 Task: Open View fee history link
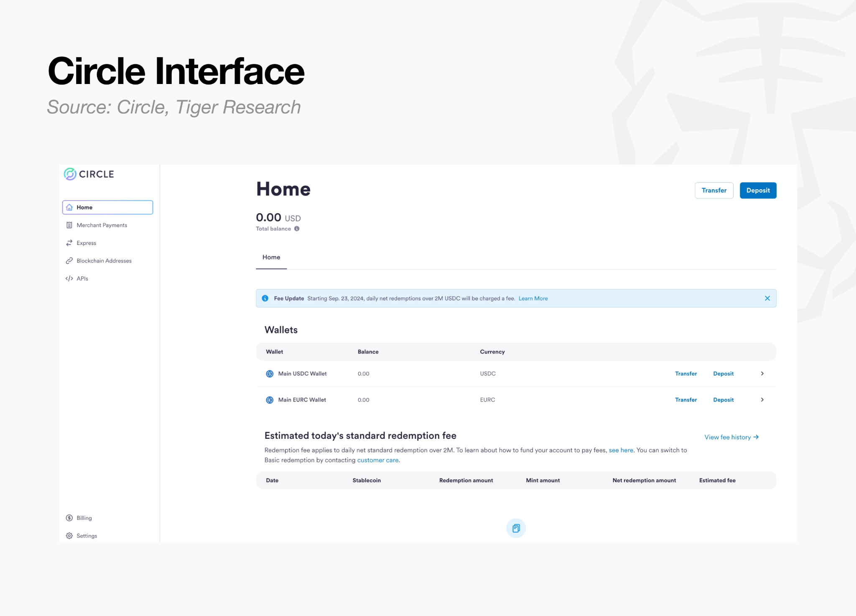click(x=731, y=437)
